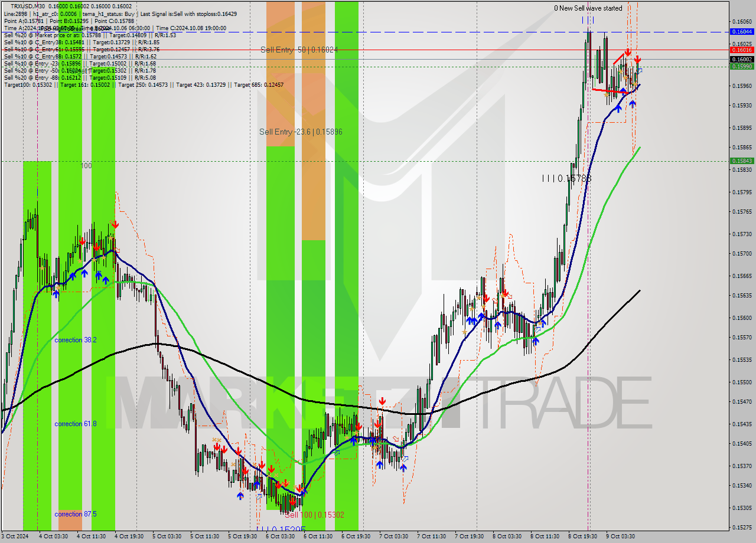Viewport: 756px width, 543px height.
Task: Click the '5 Oct 03:30' time axis label
Action: (x=167, y=537)
